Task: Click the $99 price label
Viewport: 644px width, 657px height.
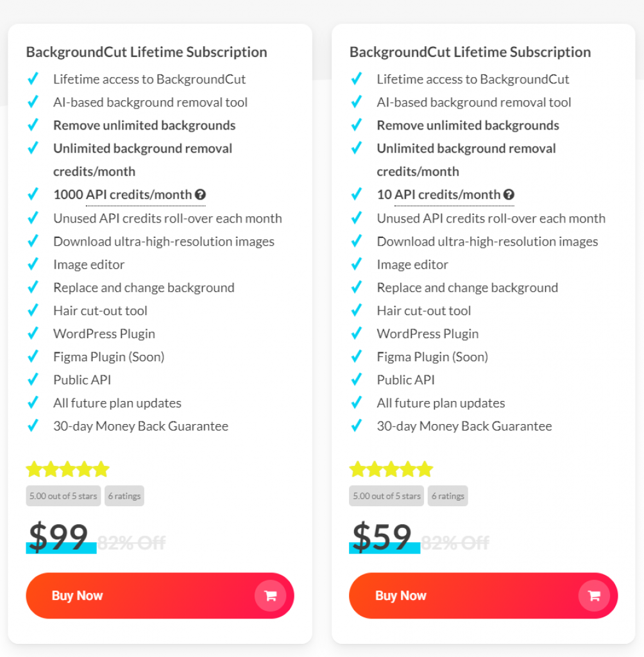Action: [x=58, y=537]
